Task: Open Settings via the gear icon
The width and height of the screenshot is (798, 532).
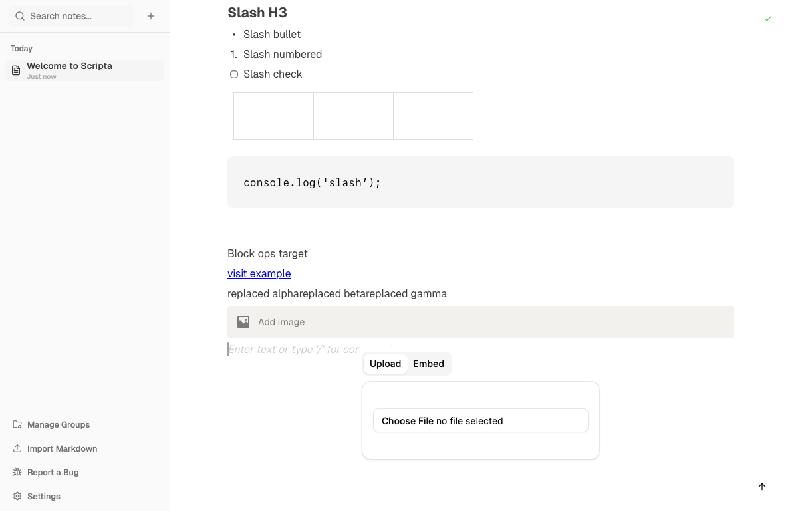Action: (16, 496)
